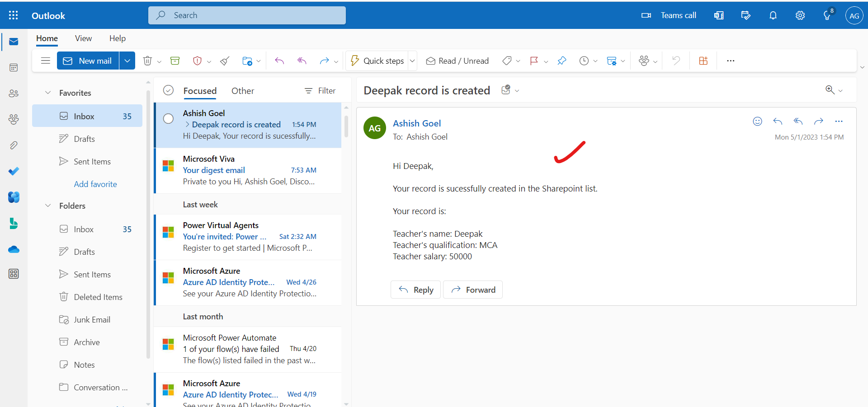Toggle the select all messages circle
The image size is (868, 407).
(x=168, y=90)
